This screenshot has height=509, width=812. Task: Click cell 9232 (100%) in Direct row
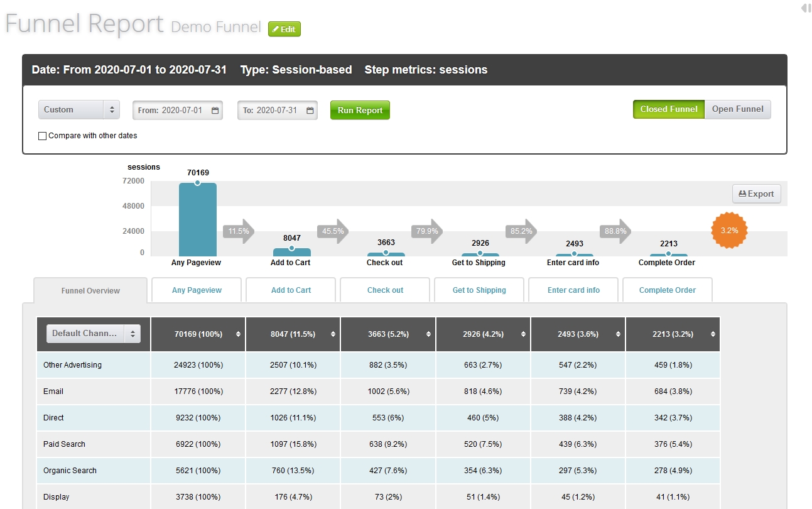point(198,418)
